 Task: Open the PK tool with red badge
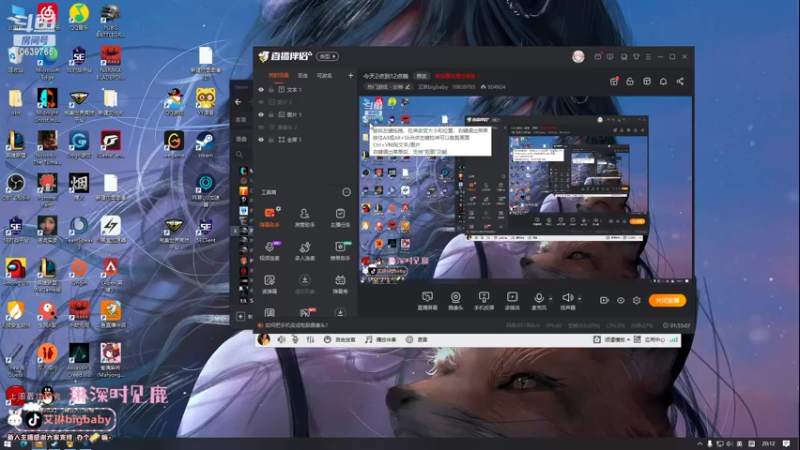(305, 312)
